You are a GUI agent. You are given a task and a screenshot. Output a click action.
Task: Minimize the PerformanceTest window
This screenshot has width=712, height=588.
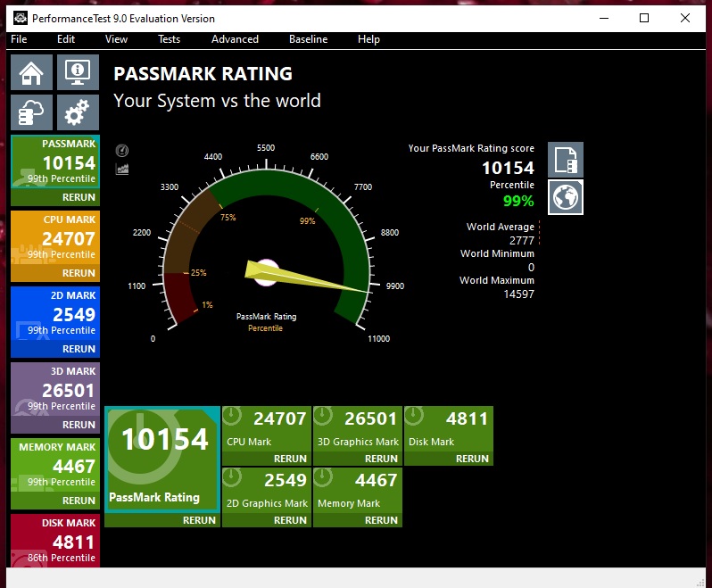(x=604, y=18)
